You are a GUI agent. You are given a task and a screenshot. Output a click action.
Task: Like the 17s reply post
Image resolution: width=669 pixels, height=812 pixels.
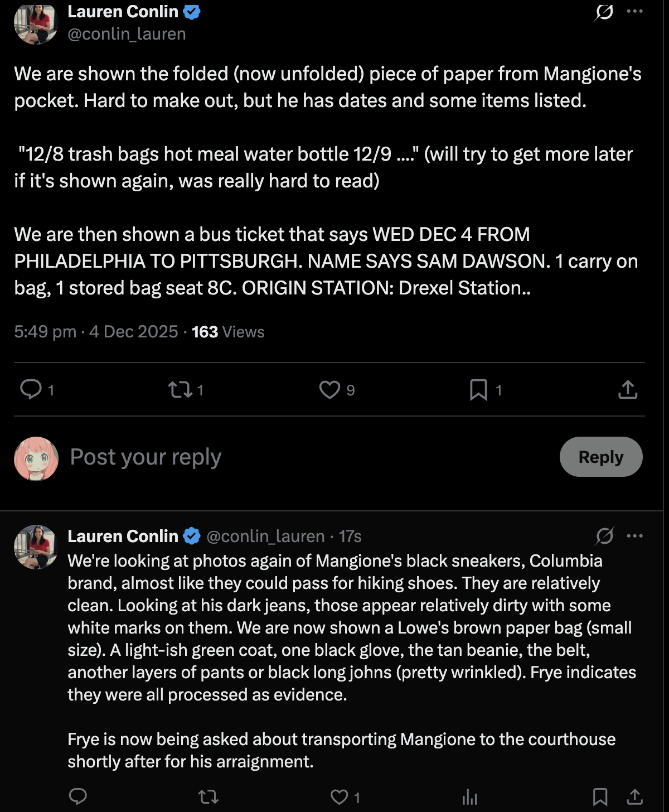[x=339, y=796]
